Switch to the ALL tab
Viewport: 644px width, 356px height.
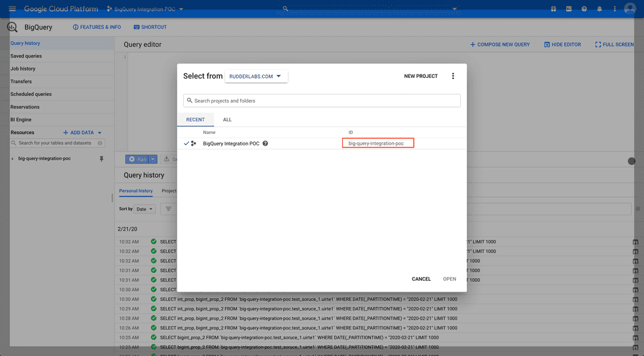point(227,119)
